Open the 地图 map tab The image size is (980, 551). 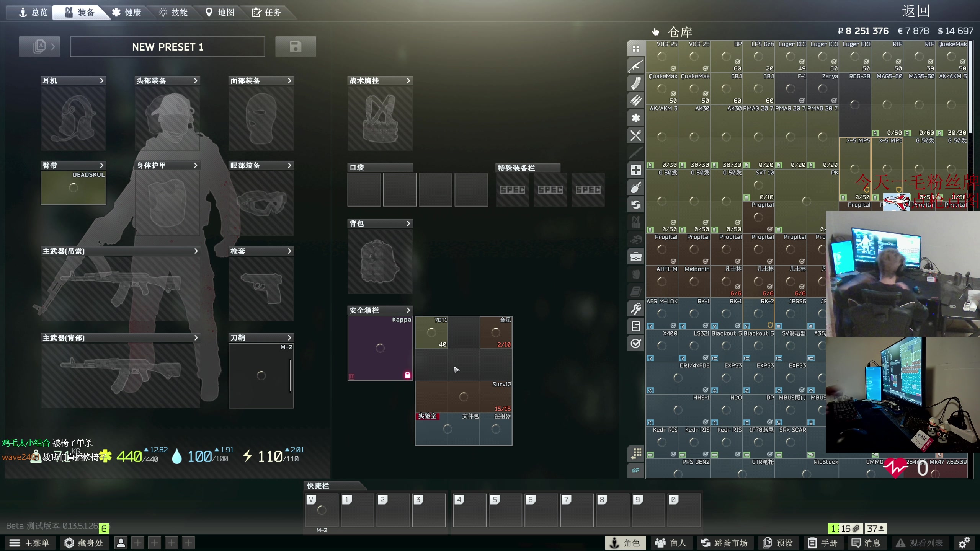tap(220, 13)
